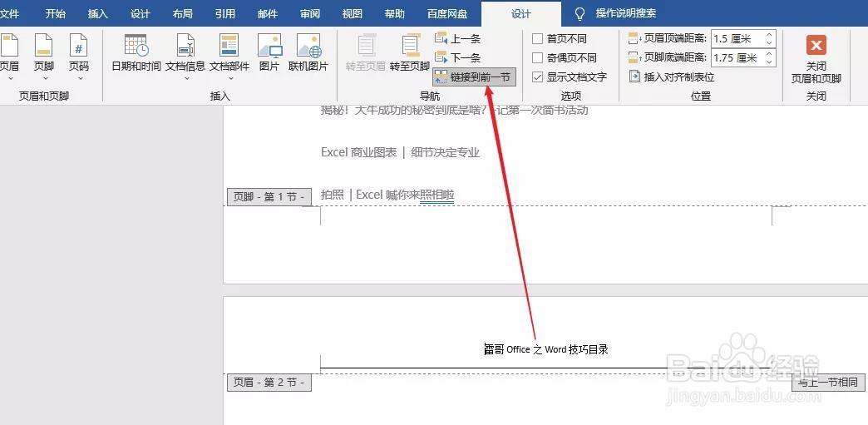The height and width of the screenshot is (425, 868).
Task: Select the active header tools 设计 tab
Action: tap(521, 14)
